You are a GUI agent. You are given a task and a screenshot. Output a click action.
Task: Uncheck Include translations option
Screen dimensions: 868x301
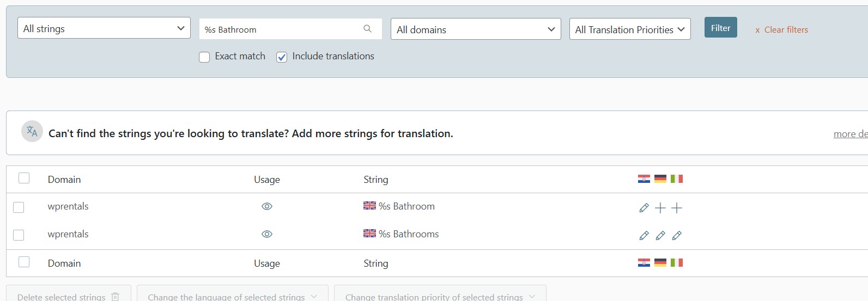click(x=282, y=57)
